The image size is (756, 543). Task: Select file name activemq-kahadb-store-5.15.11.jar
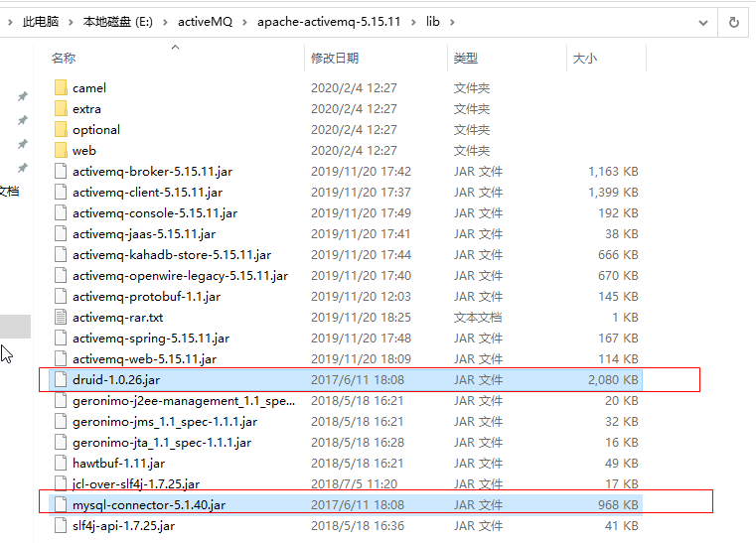click(x=172, y=254)
